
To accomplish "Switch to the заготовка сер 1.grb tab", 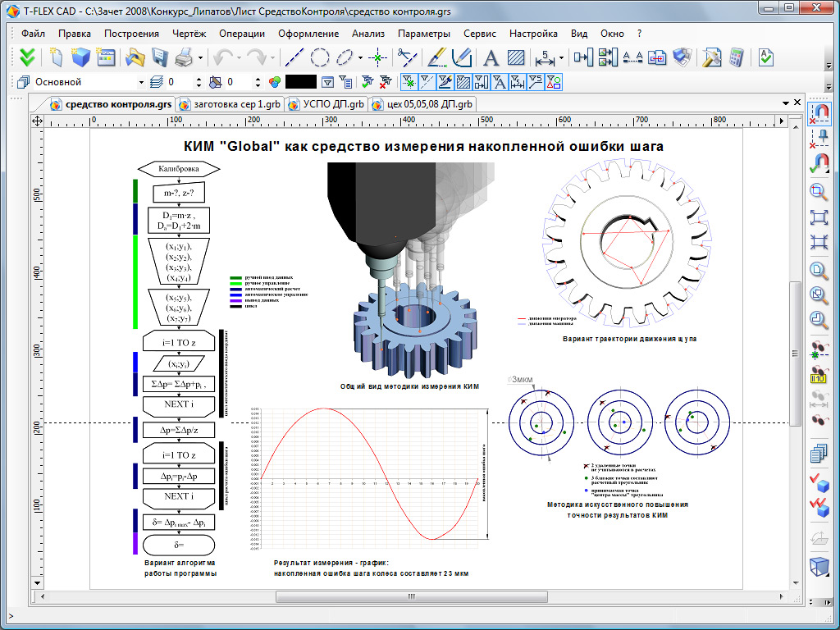I will 231,104.
